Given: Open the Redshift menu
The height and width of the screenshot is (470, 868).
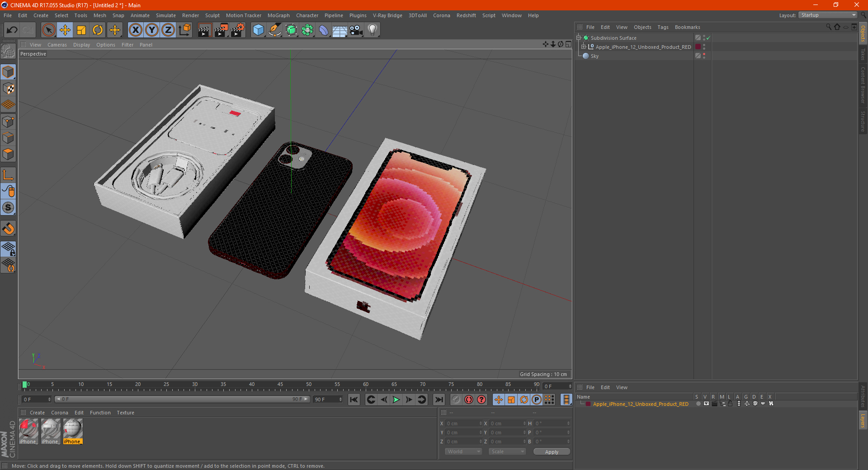Looking at the screenshot, I should pos(466,15).
